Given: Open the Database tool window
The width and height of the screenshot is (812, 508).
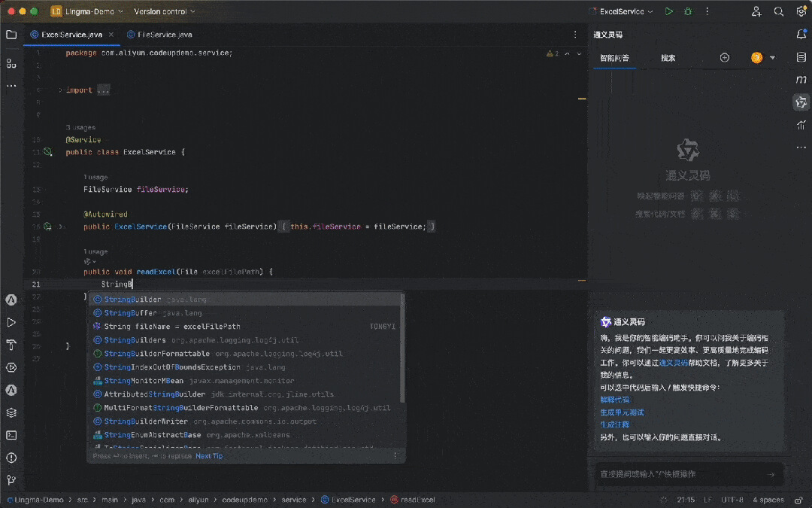Looking at the screenshot, I should 801,57.
